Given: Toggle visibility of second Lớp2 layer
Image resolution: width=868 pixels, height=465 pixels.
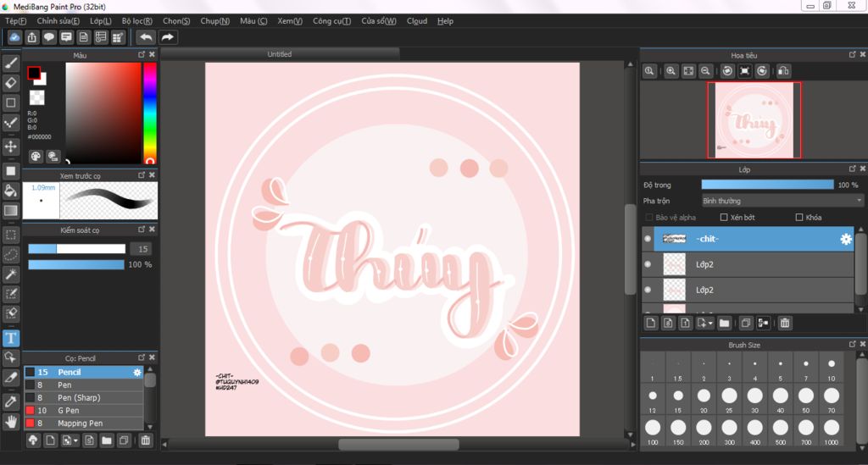Looking at the screenshot, I should (x=648, y=290).
